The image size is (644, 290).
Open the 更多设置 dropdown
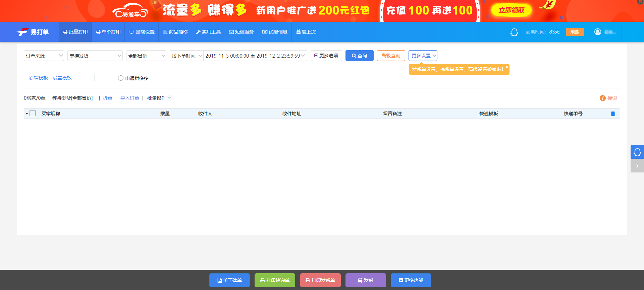coord(423,56)
